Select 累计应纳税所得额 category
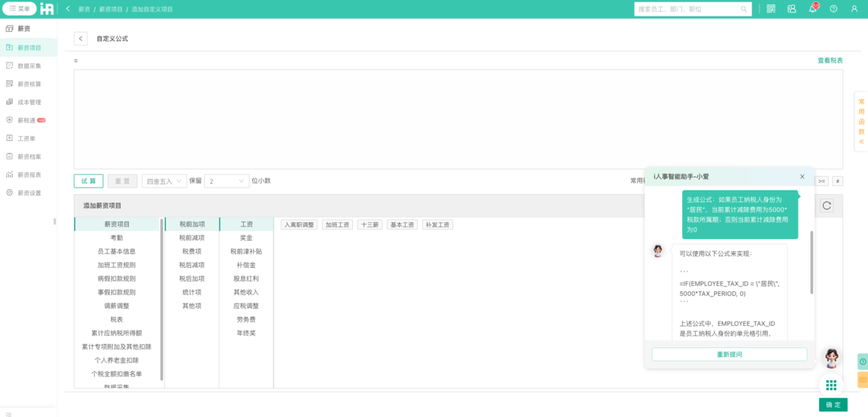Image resolution: width=868 pixels, height=417 pixels. 116,333
